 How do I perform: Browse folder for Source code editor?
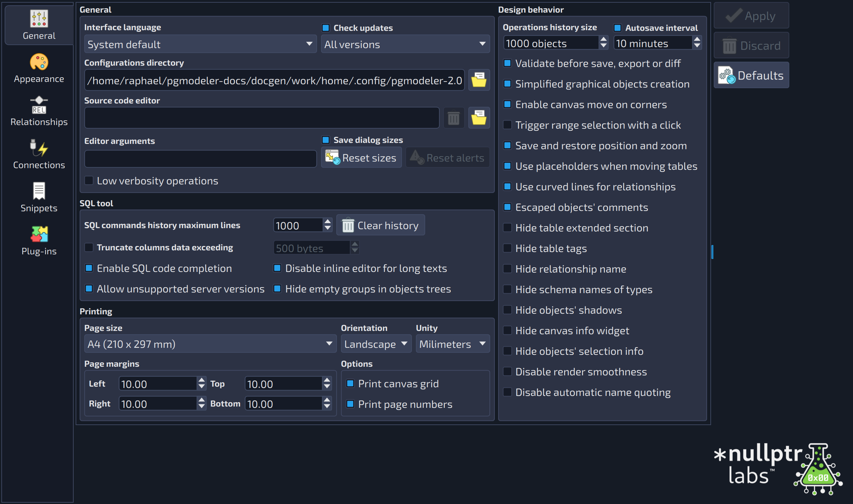pos(479,117)
